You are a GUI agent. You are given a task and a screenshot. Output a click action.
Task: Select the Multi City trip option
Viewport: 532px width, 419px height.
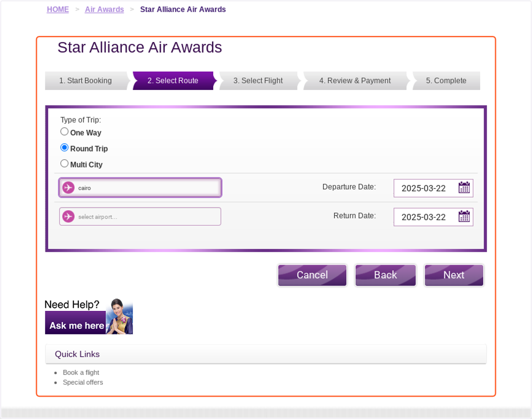point(65,164)
